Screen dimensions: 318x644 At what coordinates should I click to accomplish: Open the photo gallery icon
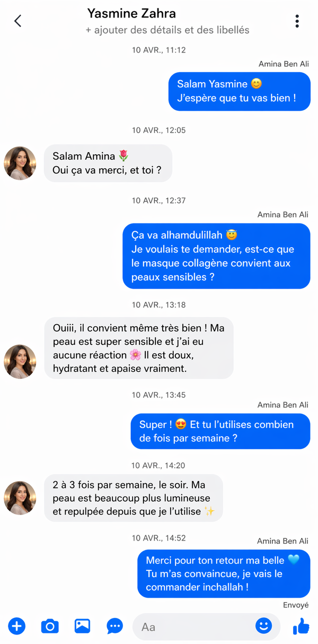pyautogui.click(x=82, y=626)
